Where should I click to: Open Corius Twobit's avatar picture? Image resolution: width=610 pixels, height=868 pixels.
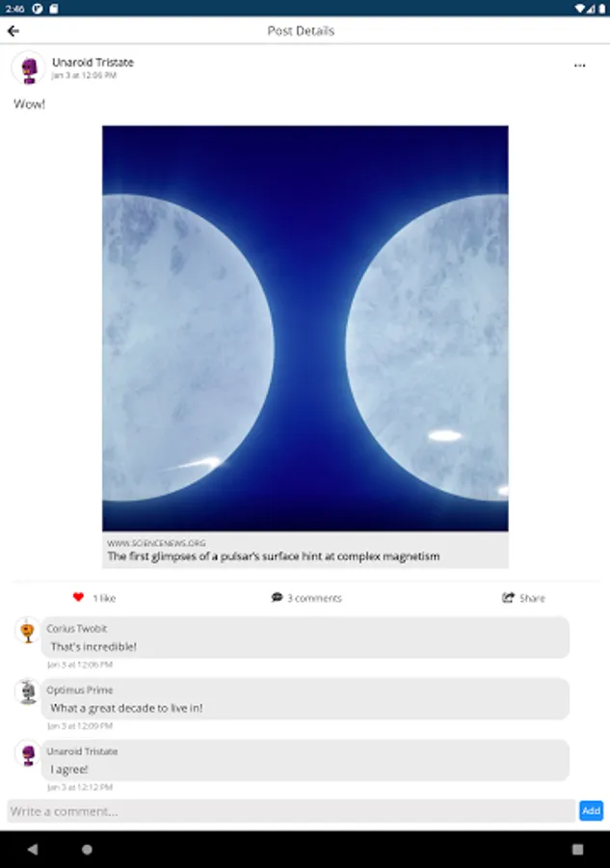click(x=28, y=631)
